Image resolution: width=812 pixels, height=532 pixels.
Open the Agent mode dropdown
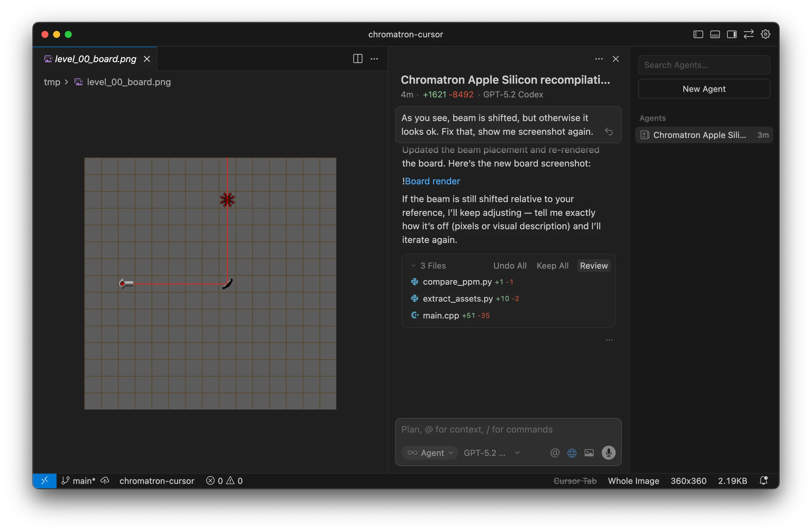[x=430, y=452]
